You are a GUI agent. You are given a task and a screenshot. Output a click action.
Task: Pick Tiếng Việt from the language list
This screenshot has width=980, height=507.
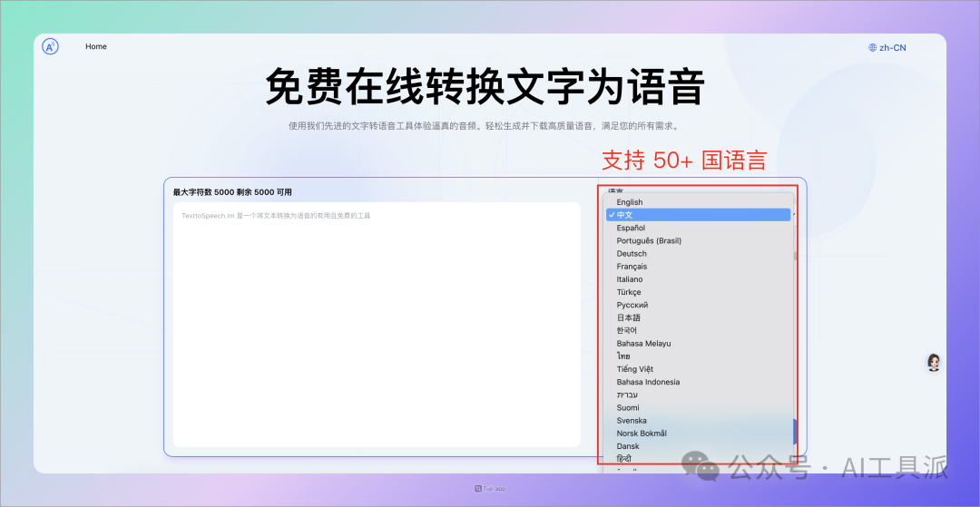point(698,369)
